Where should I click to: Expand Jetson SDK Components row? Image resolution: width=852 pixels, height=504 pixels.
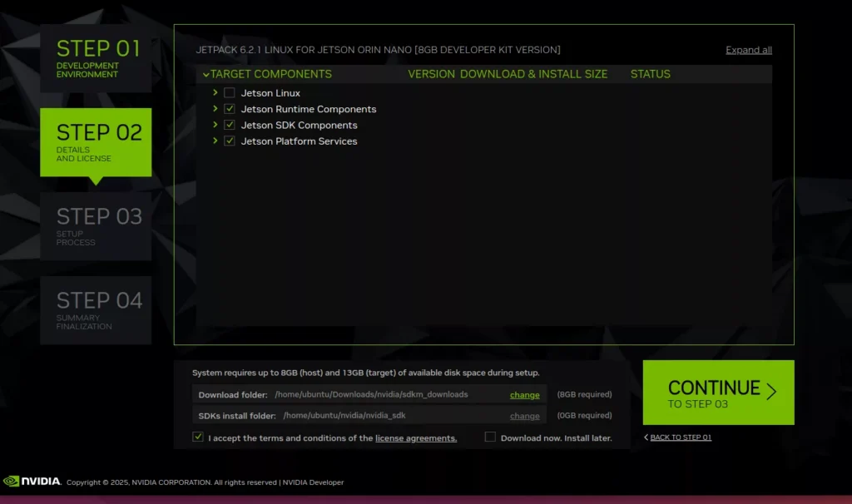coord(215,125)
